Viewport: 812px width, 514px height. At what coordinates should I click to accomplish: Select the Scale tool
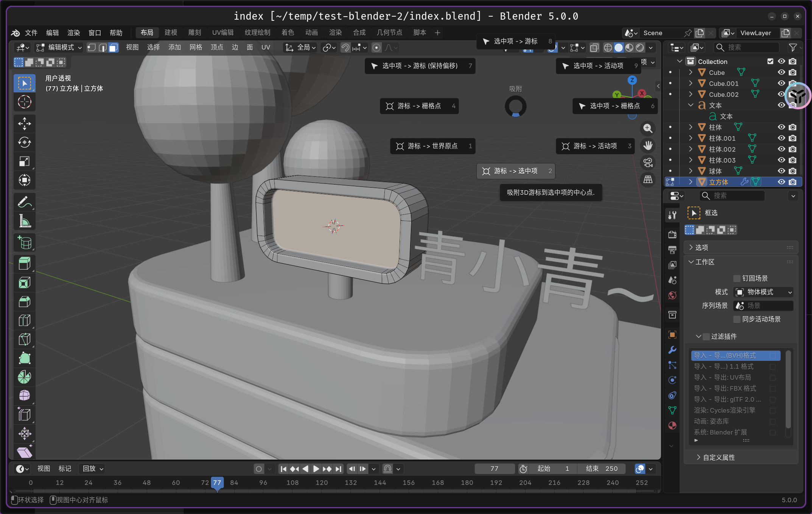click(x=25, y=161)
